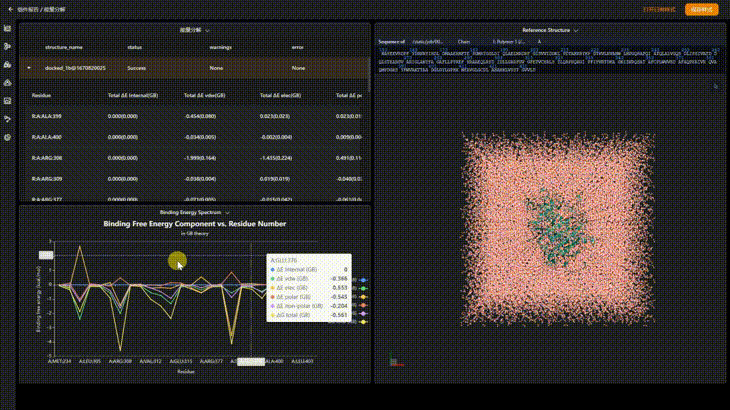Screen dimensions: 730x410
Task: Click the protein sequence text in viewer header
Action: pos(548,61)
